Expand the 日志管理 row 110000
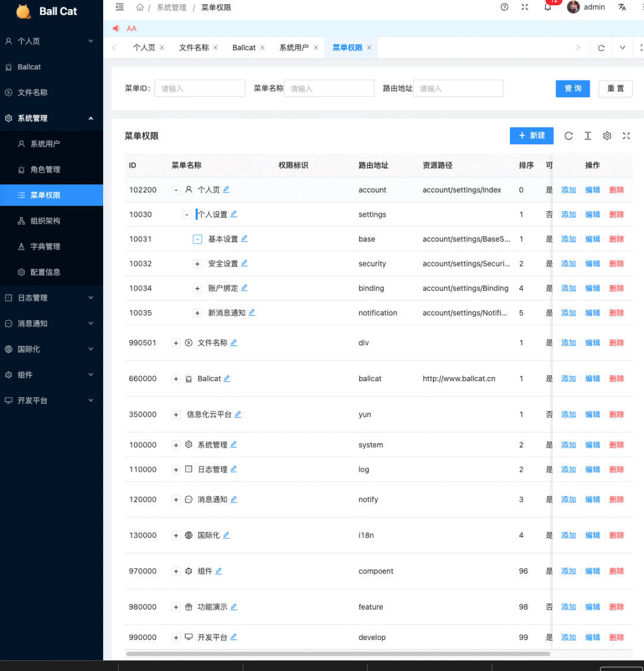The image size is (644, 671). (x=176, y=469)
